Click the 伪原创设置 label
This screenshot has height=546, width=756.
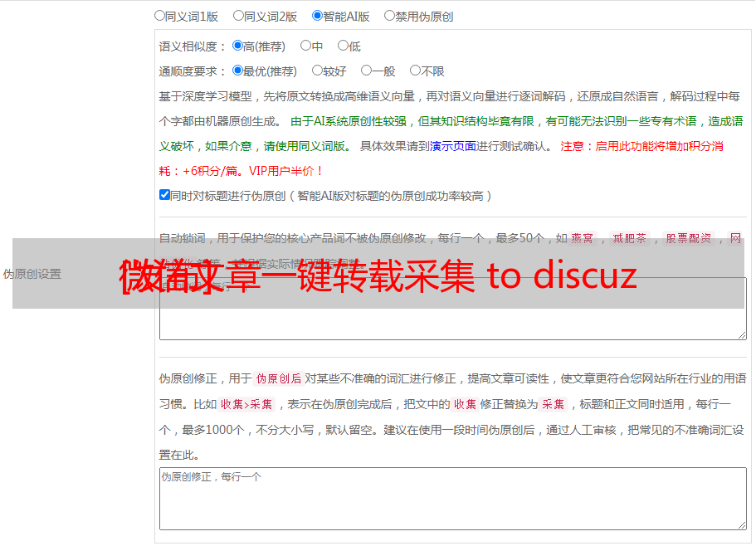point(32,274)
